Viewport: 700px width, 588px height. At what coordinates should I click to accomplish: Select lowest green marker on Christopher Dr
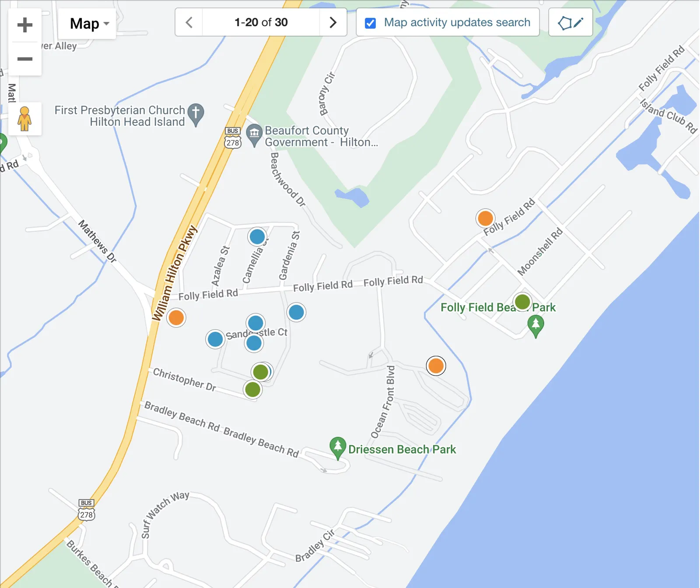pos(253,389)
